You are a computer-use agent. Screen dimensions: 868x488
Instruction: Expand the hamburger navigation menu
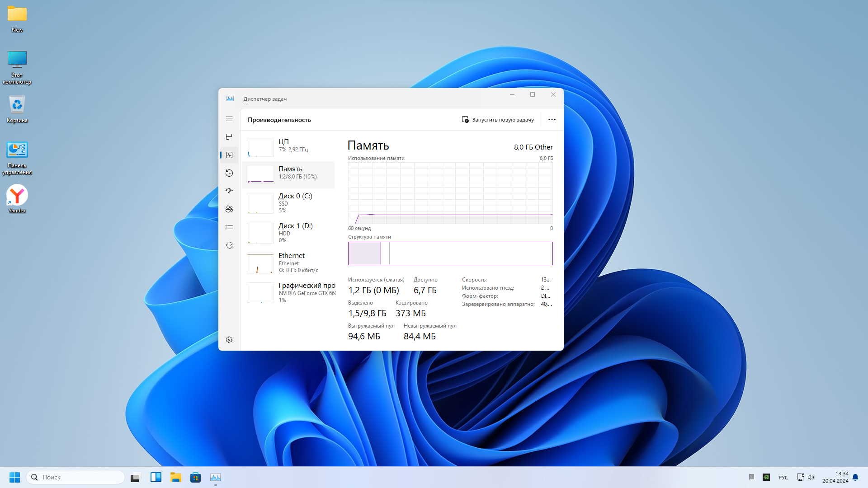(229, 119)
